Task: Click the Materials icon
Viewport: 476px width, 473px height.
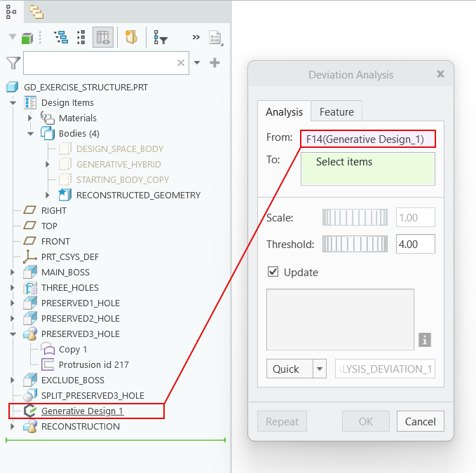Action: pos(48,118)
